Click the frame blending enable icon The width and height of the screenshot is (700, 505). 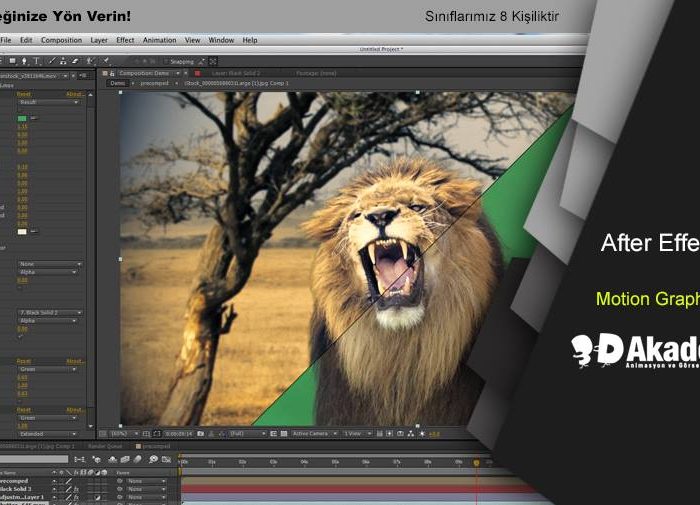(x=125, y=459)
